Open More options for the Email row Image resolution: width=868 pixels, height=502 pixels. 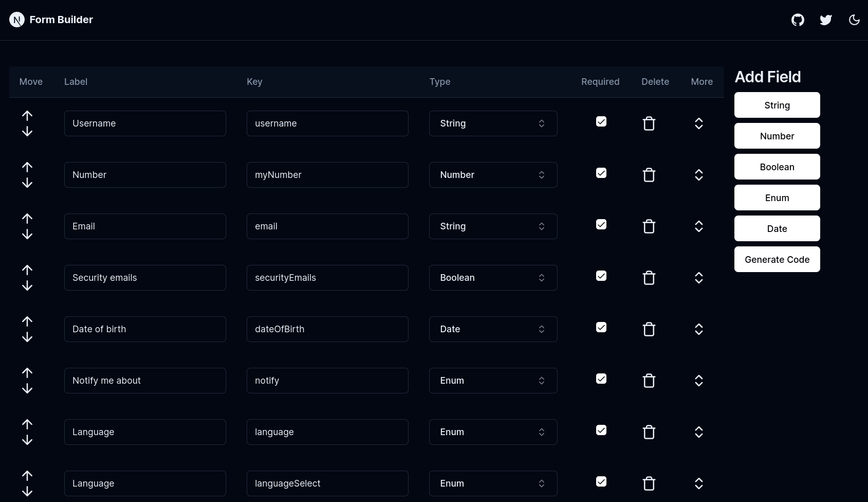[x=699, y=226]
